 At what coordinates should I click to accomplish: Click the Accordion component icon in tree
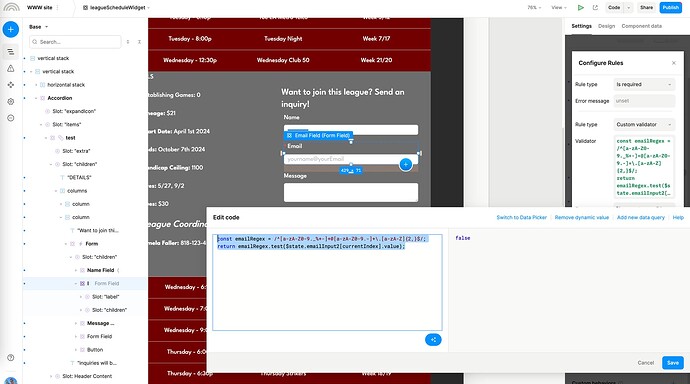[43, 98]
